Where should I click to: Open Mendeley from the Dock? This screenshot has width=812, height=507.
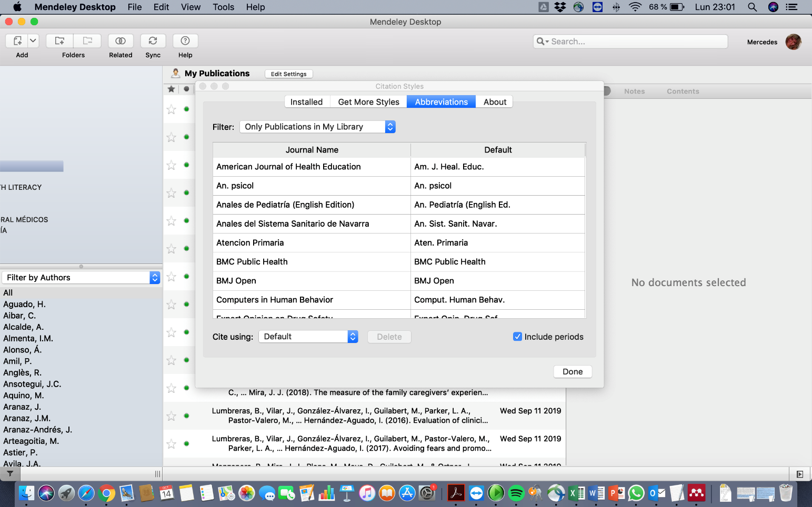coord(696,493)
